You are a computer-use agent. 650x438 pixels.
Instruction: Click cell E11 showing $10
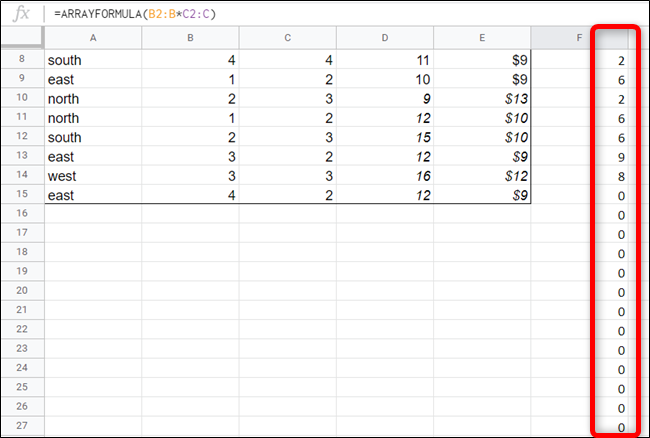point(482,117)
